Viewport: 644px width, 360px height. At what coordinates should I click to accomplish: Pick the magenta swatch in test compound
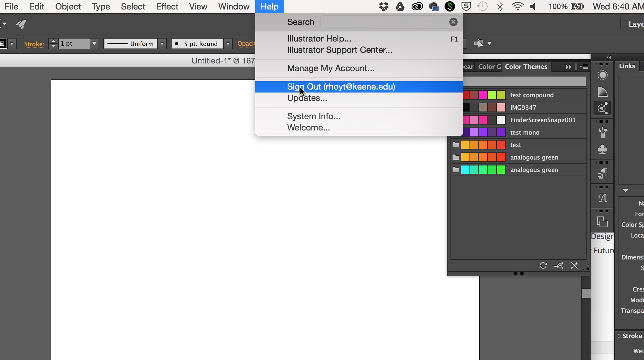483,95
